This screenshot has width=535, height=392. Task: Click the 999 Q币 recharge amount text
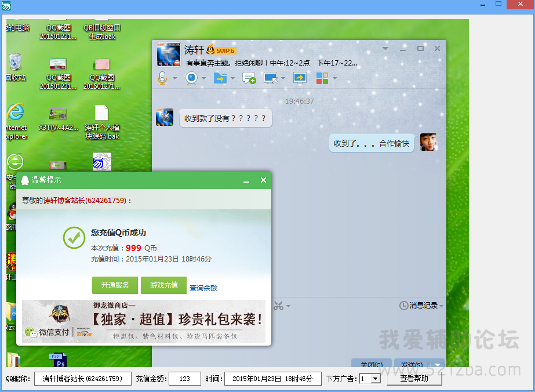coord(141,248)
